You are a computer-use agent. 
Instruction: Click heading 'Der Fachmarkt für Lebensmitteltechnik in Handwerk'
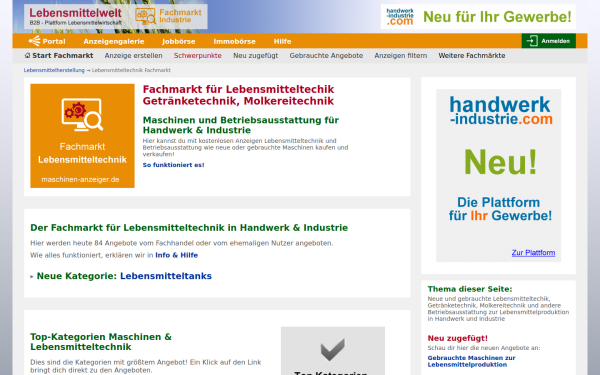pos(189,228)
